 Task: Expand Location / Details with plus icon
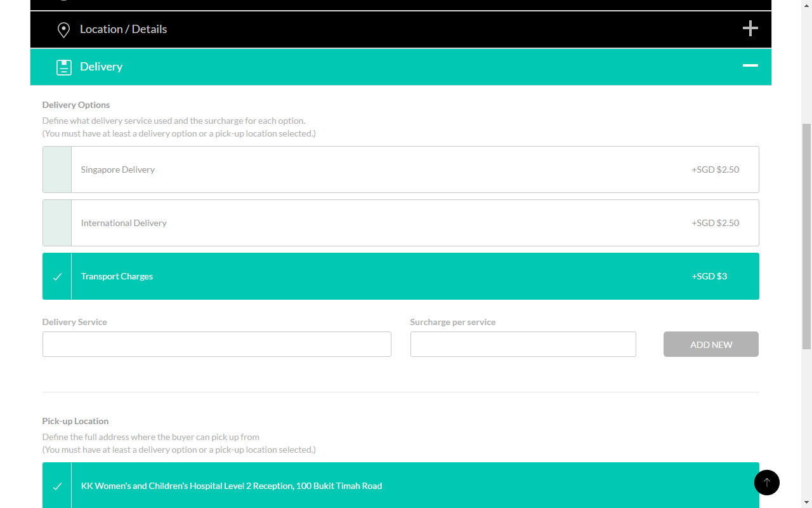[750, 29]
